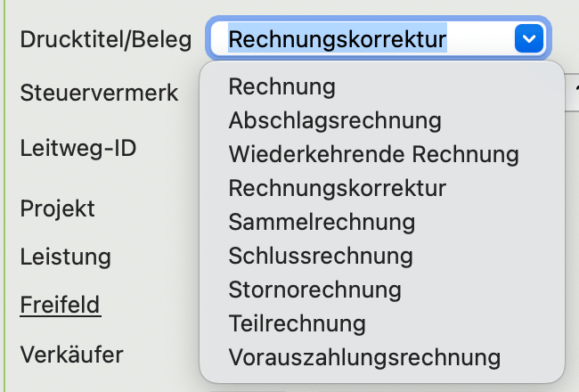The image size is (579, 392).
Task: Choose the Teilrechnung option
Action: tap(297, 324)
